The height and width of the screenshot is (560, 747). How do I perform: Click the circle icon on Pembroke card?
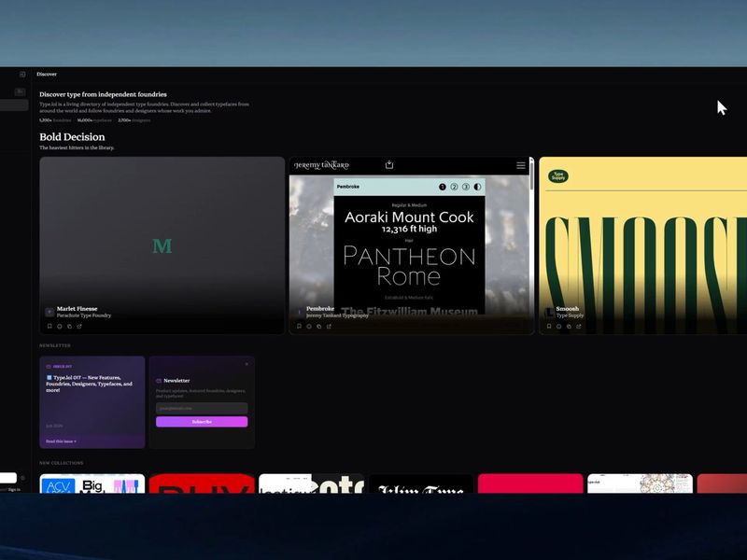(x=309, y=326)
